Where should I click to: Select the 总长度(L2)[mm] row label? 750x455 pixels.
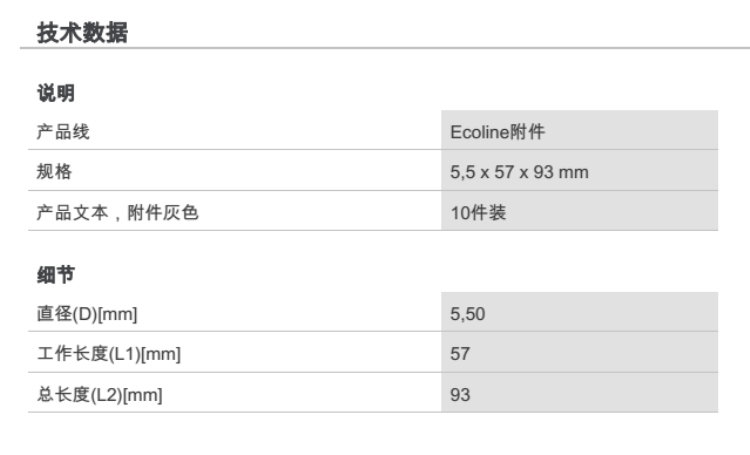(99, 394)
